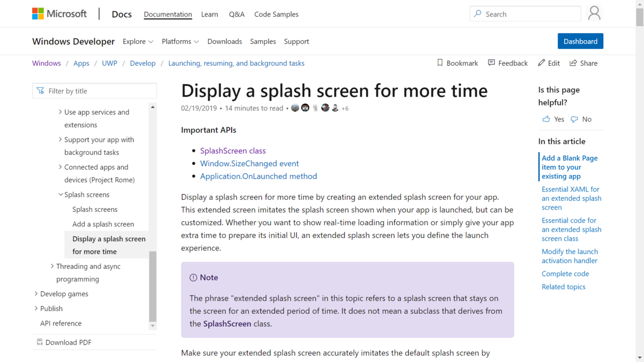This screenshot has height=362, width=644.
Task: Click the user profile icon
Action: (x=594, y=13)
